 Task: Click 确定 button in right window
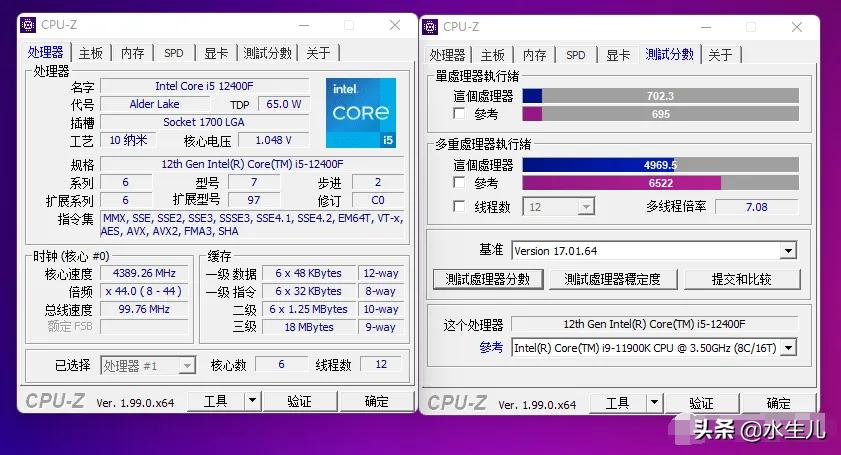pyautogui.click(x=779, y=403)
